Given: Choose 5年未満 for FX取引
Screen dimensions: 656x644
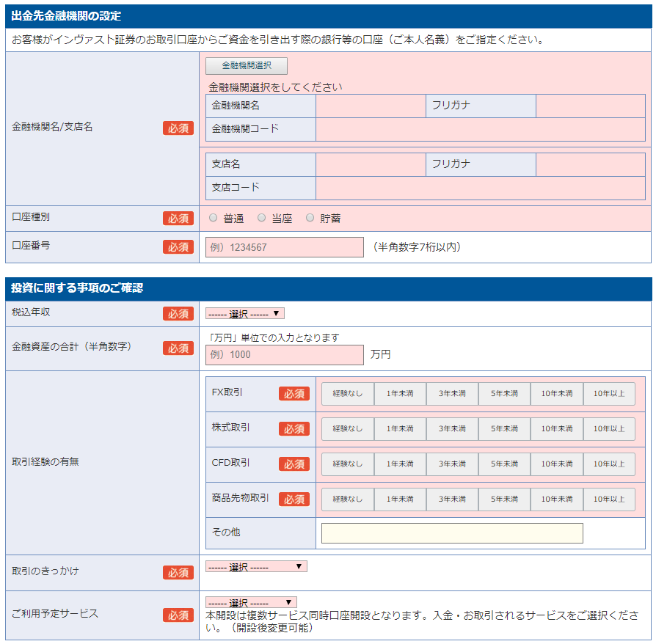Looking at the screenshot, I should click(505, 393).
